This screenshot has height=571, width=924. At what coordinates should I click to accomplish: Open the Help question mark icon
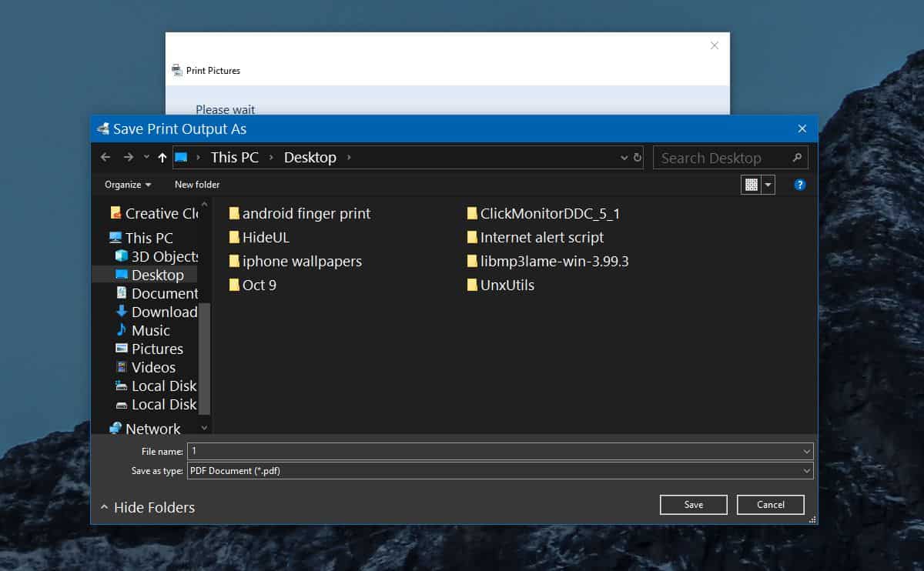pos(799,185)
